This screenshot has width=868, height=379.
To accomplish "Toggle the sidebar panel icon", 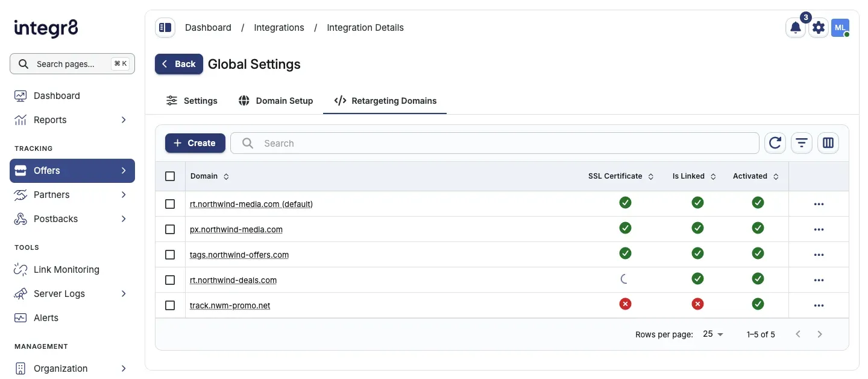I will coord(165,27).
